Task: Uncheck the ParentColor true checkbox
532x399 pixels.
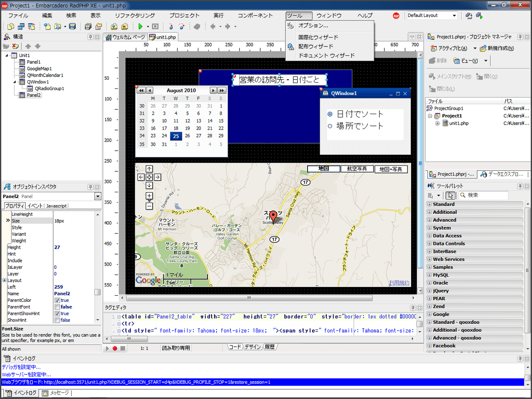Action: [x=57, y=301]
